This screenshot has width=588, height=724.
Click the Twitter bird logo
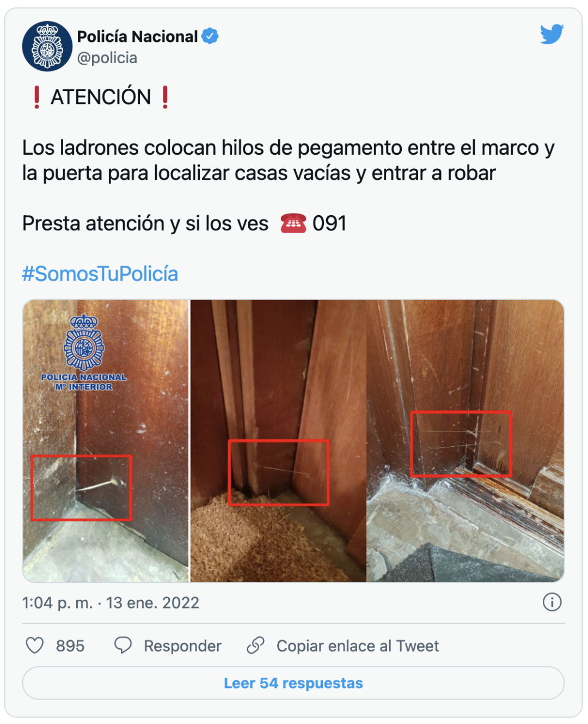[x=552, y=34]
